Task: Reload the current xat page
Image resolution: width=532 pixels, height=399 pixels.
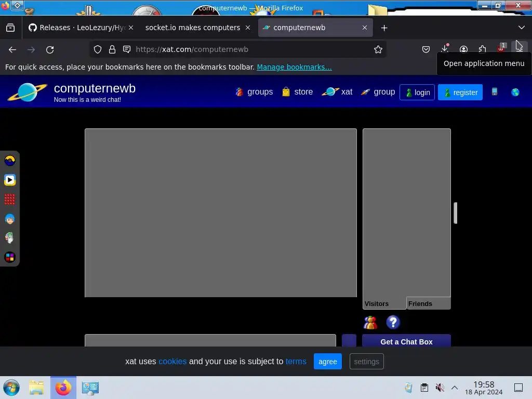Action: coord(50,49)
